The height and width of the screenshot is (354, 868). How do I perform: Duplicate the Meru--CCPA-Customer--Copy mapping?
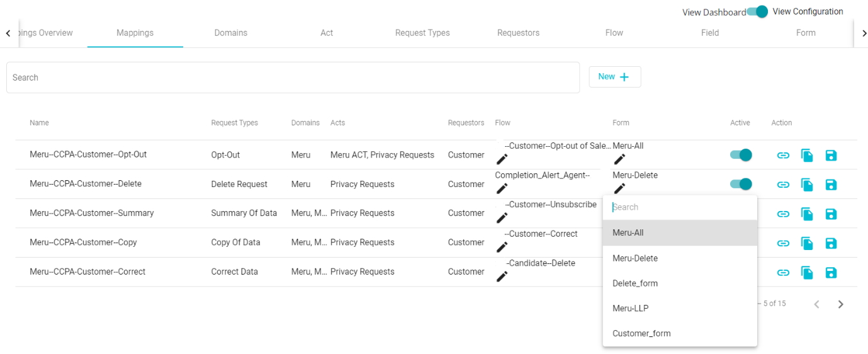tap(807, 243)
